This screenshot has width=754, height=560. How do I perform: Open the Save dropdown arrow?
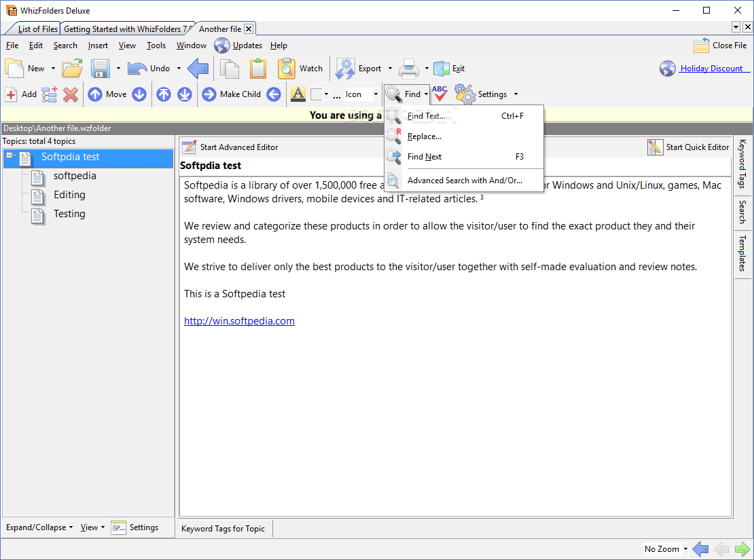pyautogui.click(x=118, y=69)
